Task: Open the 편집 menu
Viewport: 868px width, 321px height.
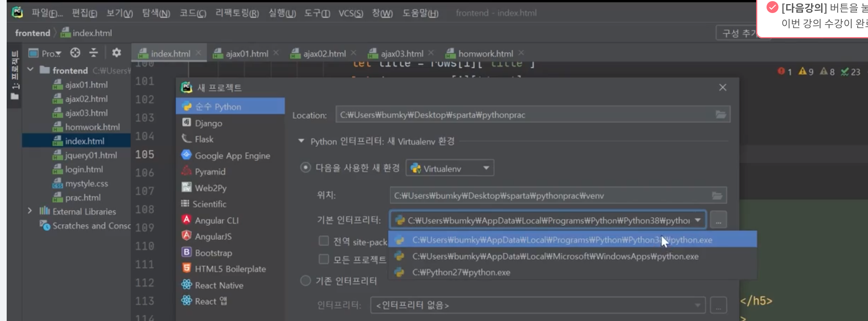Action: click(84, 13)
